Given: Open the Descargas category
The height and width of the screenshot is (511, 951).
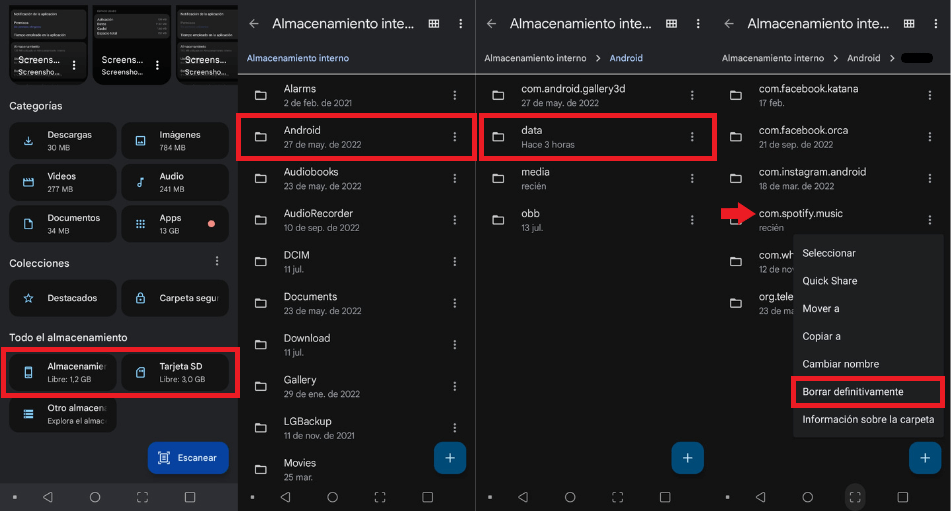Looking at the screenshot, I should point(62,141).
